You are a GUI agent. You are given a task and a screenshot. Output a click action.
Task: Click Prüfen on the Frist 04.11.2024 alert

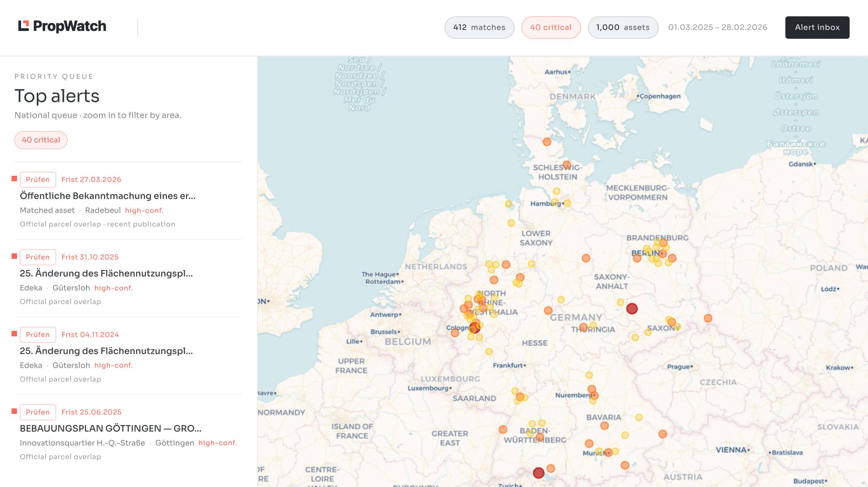(38, 335)
